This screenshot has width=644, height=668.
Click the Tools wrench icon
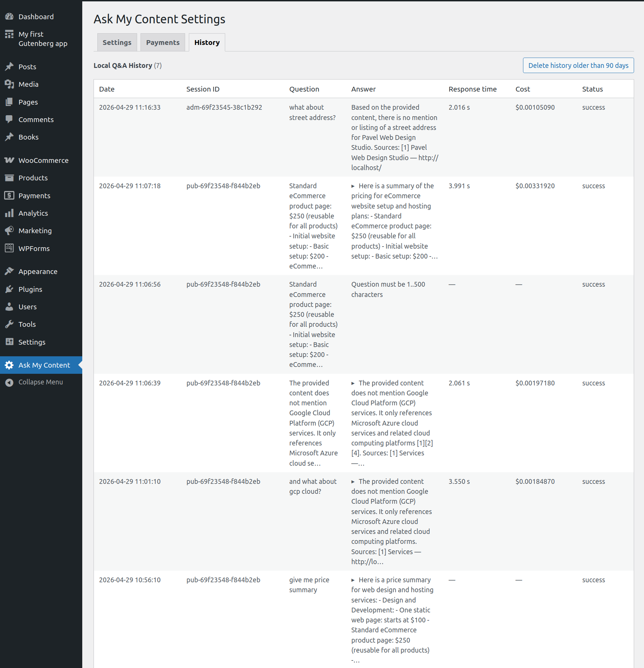[9, 324]
